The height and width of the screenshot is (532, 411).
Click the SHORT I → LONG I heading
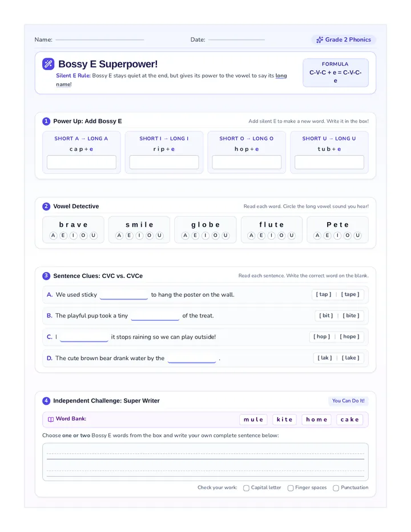pos(164,139)
